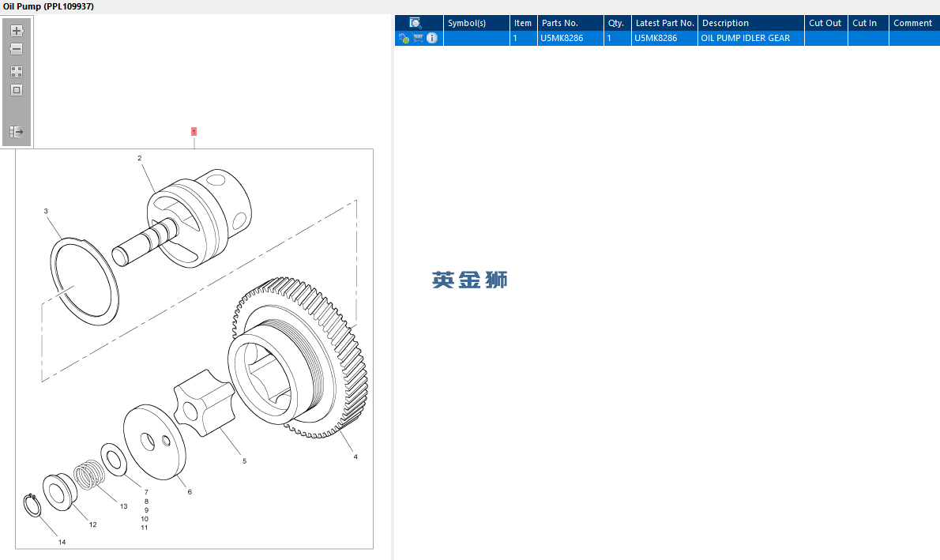Click the Cut Out column header
940x560 pixels.
click(825, 23)
